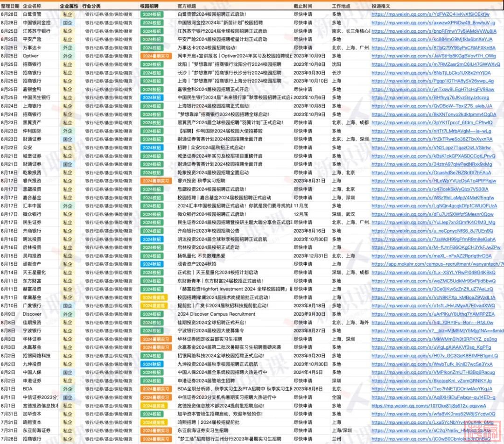Click title '扬帆量化 不负数理热爱'
The height and width of the screenshot is (444, 504).
[201, 255]
